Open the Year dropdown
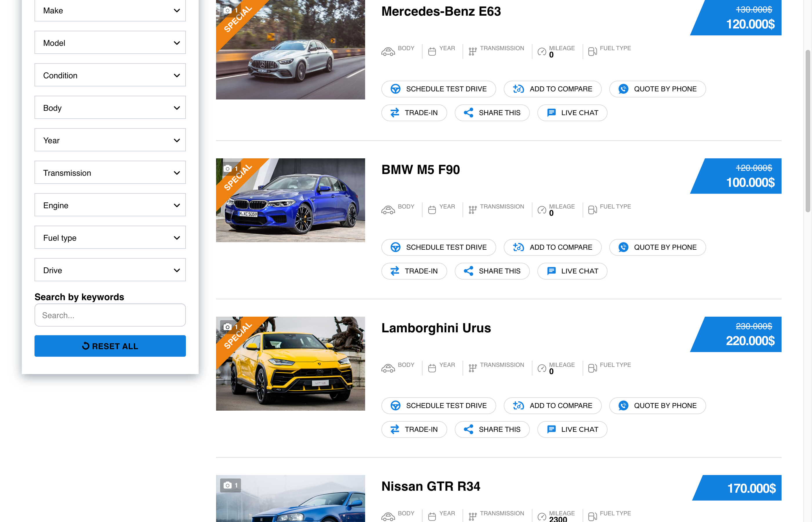 110,140
